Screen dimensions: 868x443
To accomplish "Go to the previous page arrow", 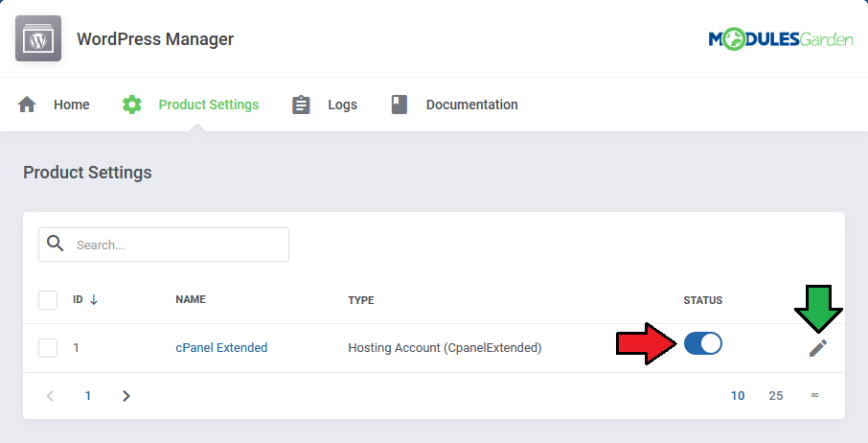I will click(51, 396).
